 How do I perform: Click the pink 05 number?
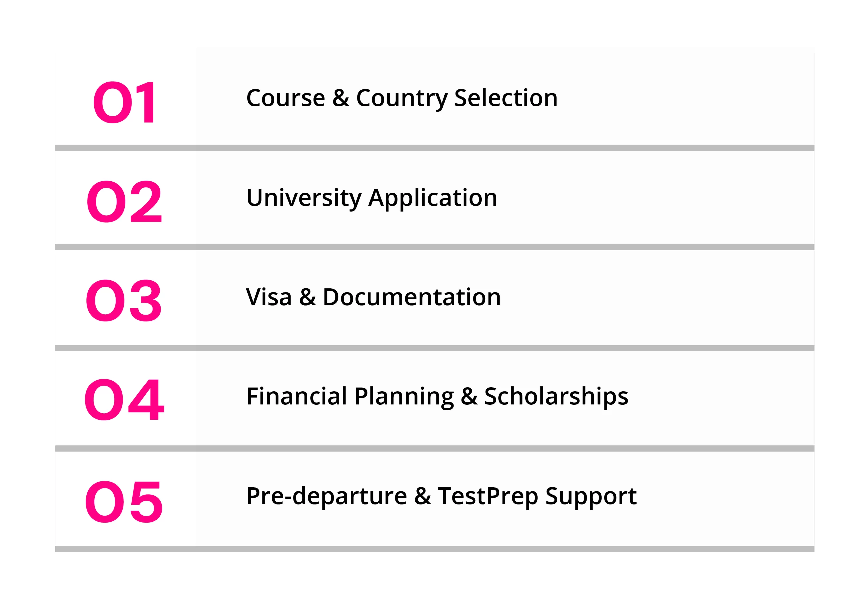(123, 502)
